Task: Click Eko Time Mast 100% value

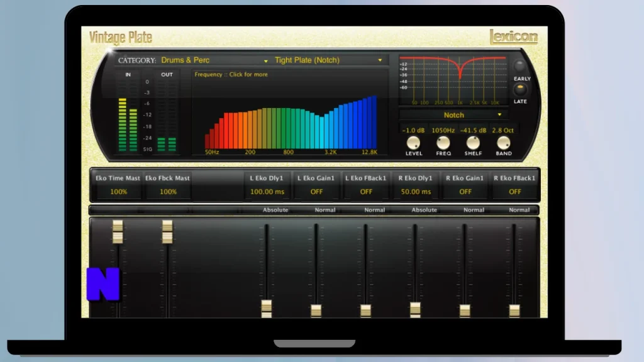Action: click(x=118, y=192)
